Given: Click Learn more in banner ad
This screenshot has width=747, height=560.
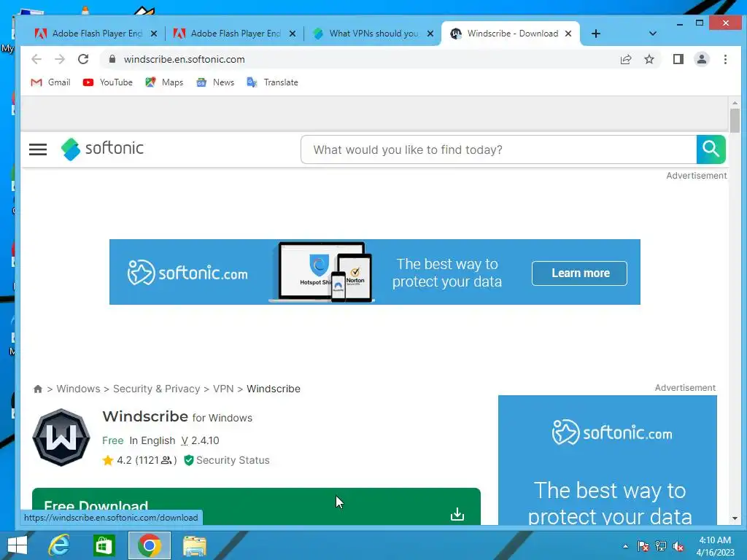Looking at the screenshot, I should [579, 273].
